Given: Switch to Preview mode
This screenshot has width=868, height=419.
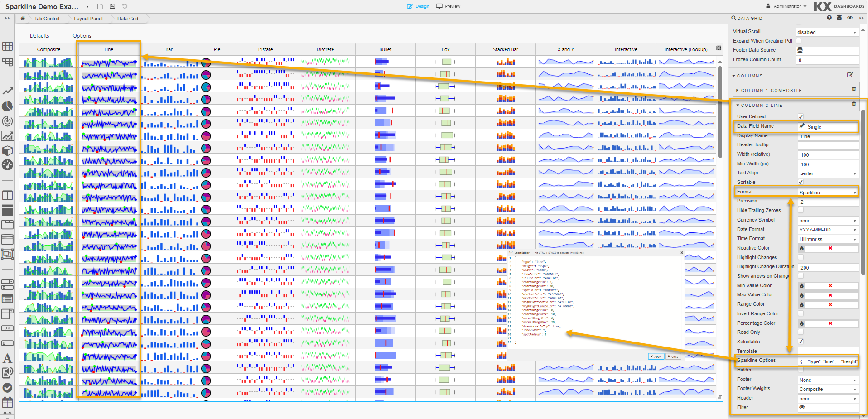Looking at the screenshot, I should coord(448,6).
